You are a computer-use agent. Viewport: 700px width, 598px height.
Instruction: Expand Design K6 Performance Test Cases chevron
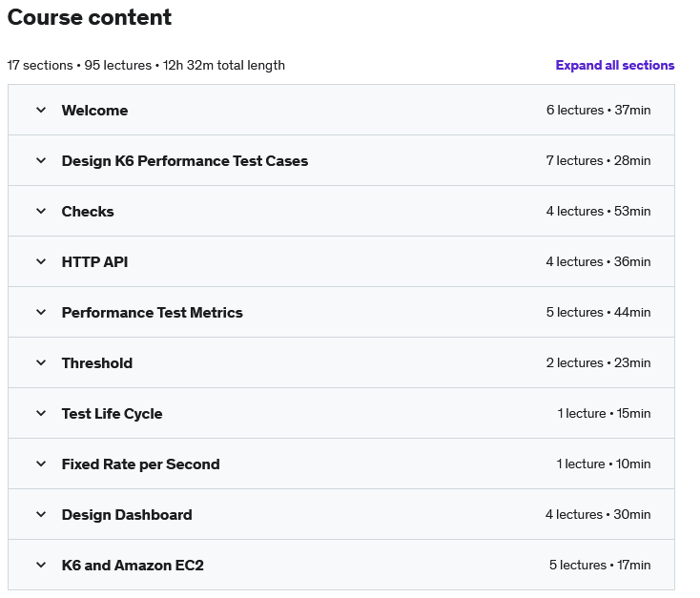point(41,160)
